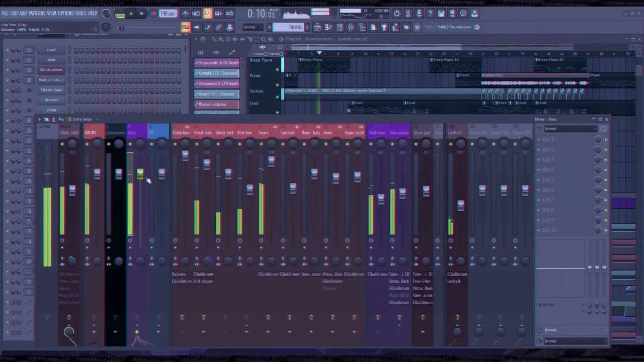Click the download content icon
Image resolution: width=644 pixels, height=362 pixels.
[474, 14]
